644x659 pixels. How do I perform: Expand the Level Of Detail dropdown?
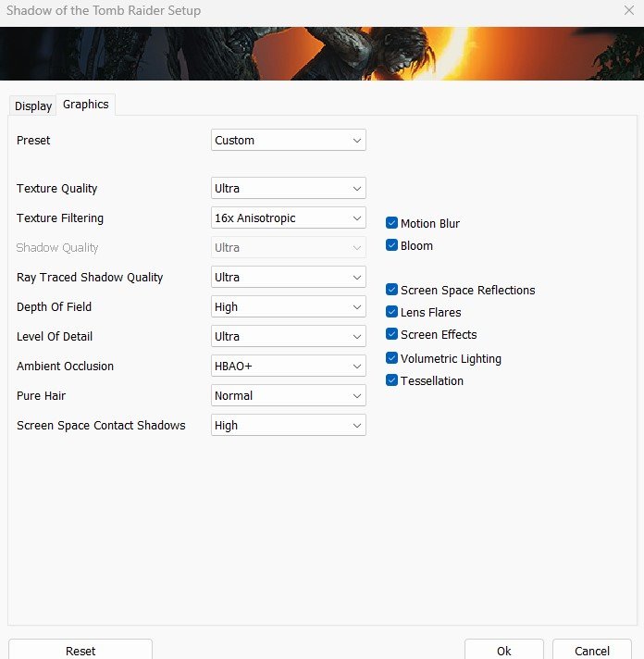click(x=288, y=336)
